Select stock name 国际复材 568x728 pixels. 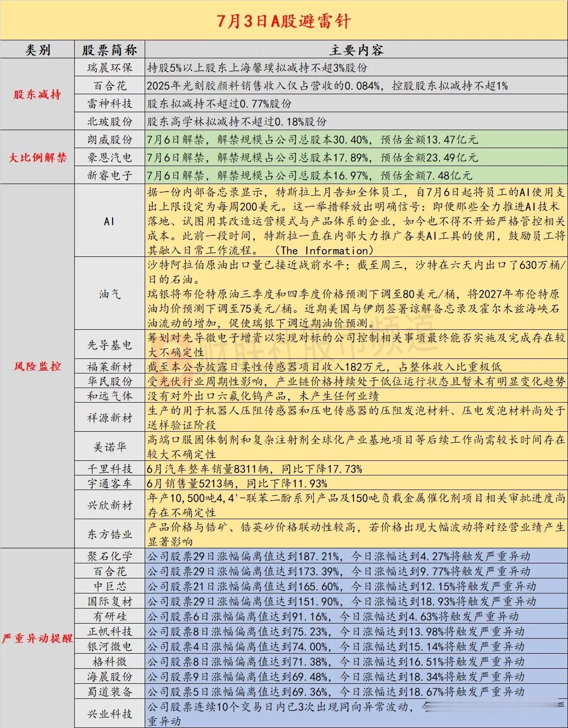(110, 601)
